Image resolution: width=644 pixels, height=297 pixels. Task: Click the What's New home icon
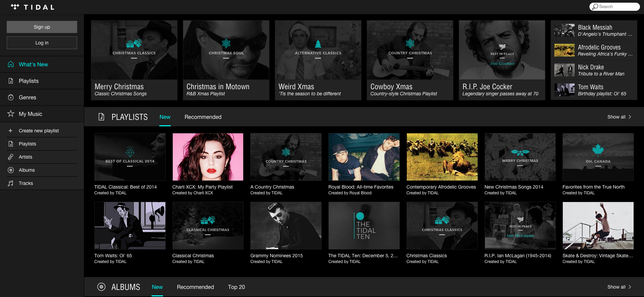[11, 64]
